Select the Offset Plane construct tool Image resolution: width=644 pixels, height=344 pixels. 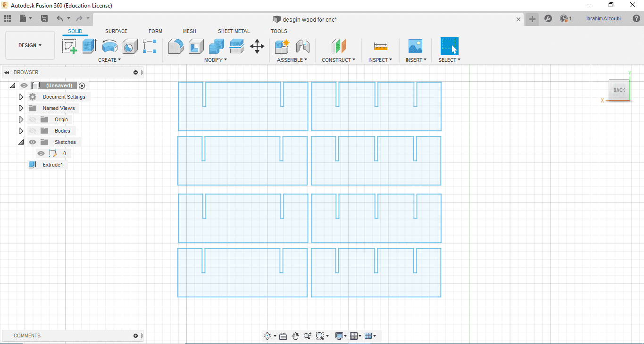coord(339,46)
